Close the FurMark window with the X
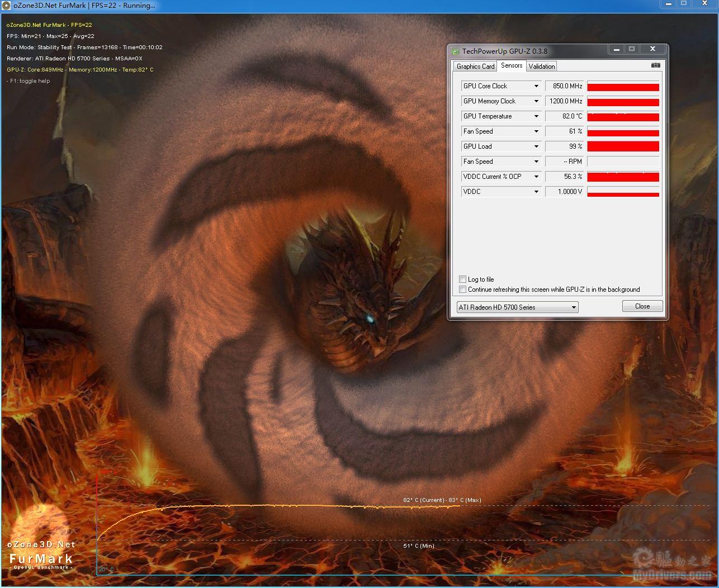Image resolution: width=719 pixels, height=588 pixels. [704, 3]
